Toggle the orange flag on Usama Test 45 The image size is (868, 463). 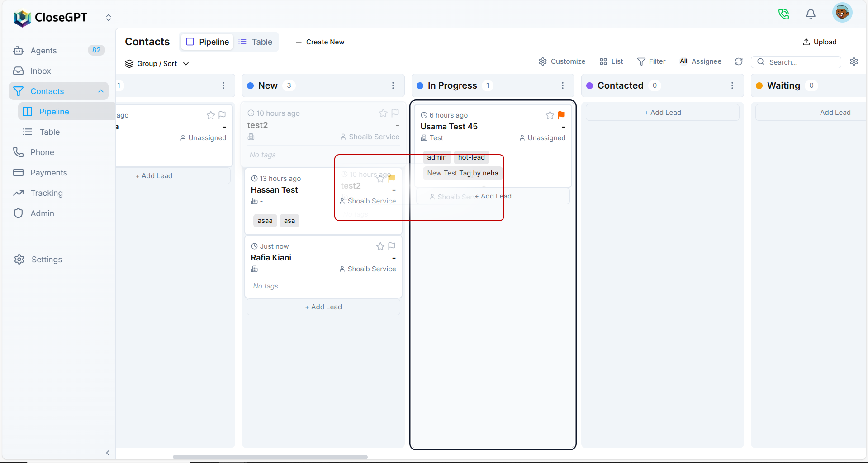[x=561, y=115]
